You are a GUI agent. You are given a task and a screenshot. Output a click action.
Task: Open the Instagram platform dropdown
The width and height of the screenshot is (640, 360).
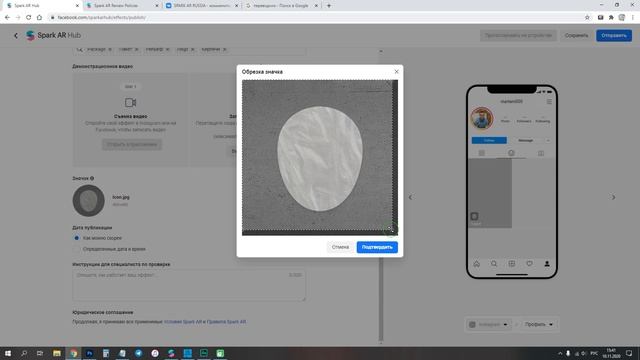[x=488, y=324]
